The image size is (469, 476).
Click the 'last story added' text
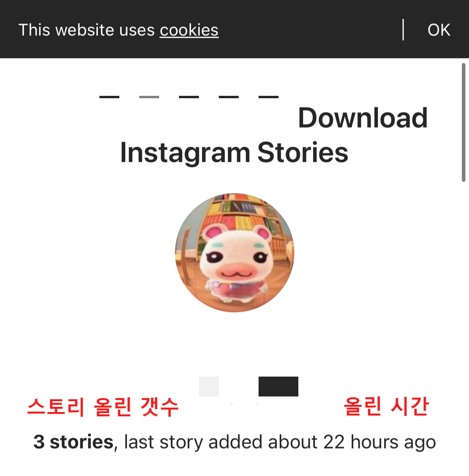click(x=193, y=442)
